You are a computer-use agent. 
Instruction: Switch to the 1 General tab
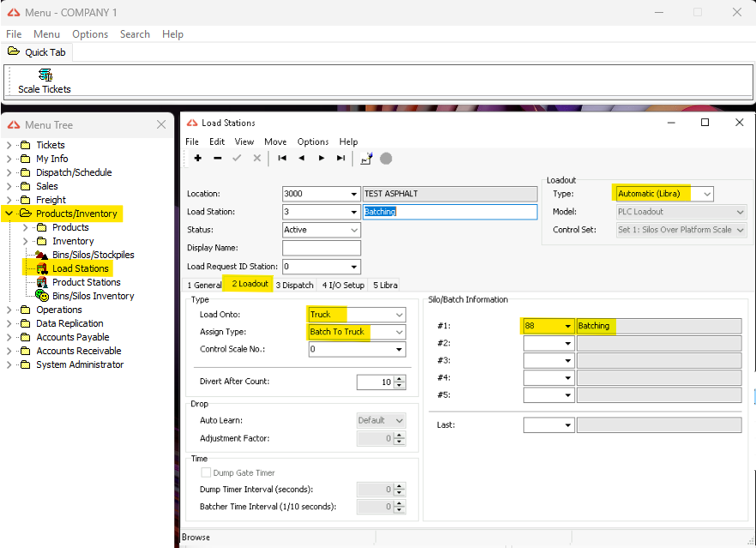click(x=204, y=285)
